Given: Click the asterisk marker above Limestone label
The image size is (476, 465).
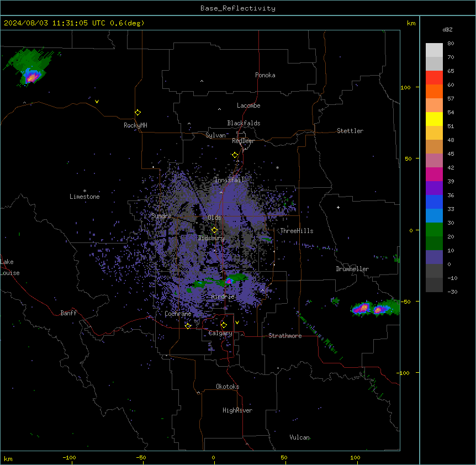Looking at the screenshot, I should tap(84, 191).
